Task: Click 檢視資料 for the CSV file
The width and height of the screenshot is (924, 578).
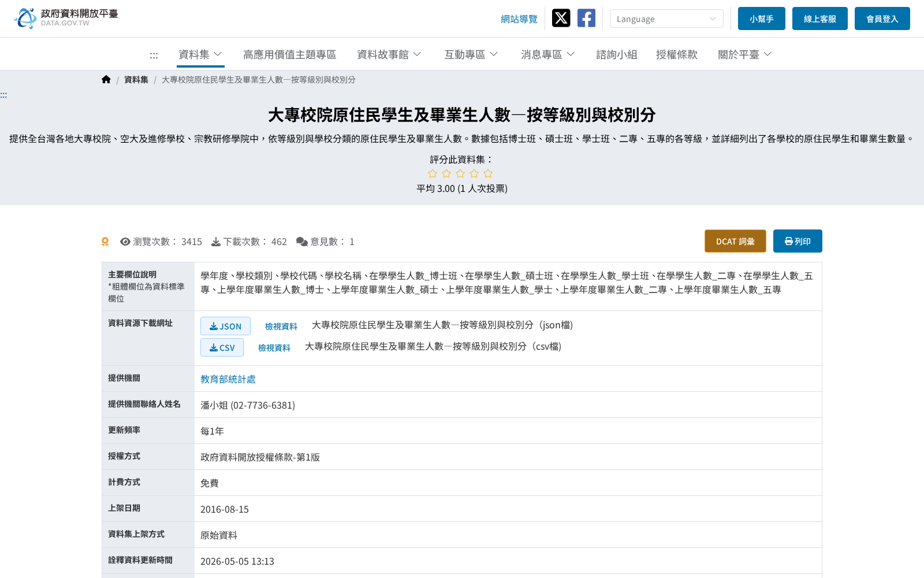Action: tap(274, 347)
